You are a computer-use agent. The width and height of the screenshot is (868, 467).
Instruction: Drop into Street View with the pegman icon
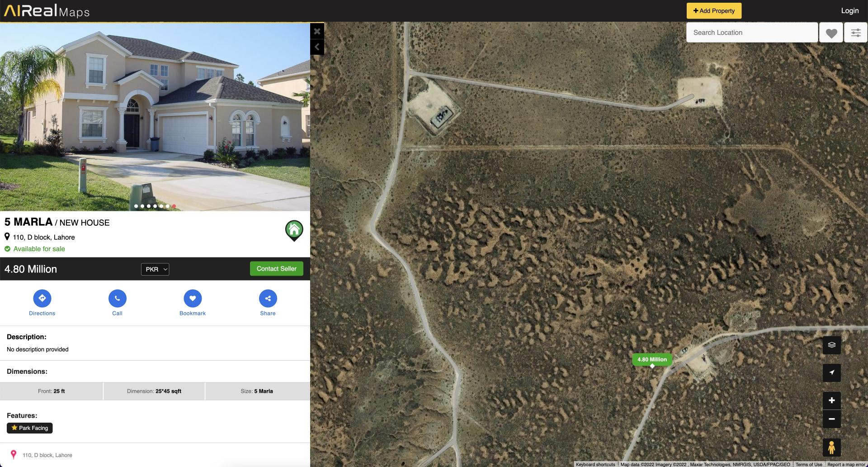(x=831, y=448)
